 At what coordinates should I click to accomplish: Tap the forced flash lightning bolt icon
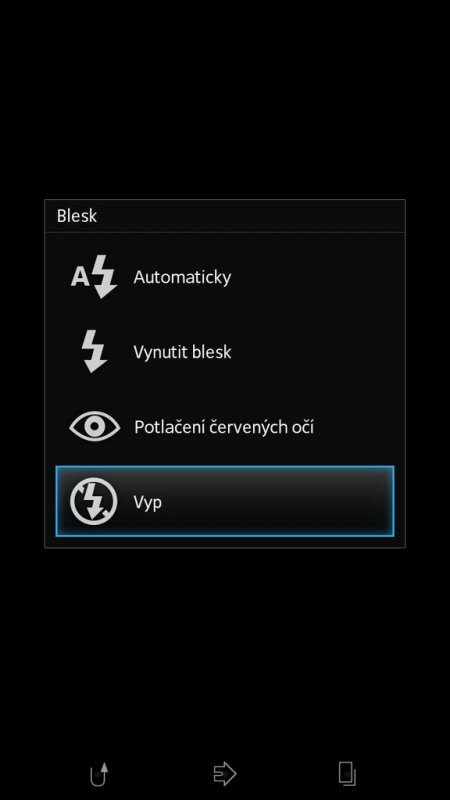pyautogui.click(x=94, y=352)
